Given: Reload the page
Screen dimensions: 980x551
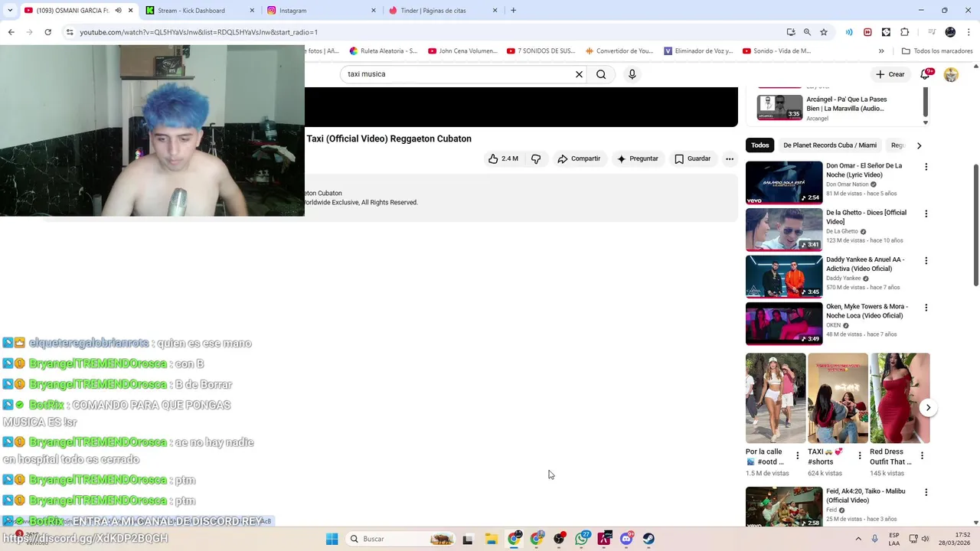Looking at the screenshot, I should 47,32.
